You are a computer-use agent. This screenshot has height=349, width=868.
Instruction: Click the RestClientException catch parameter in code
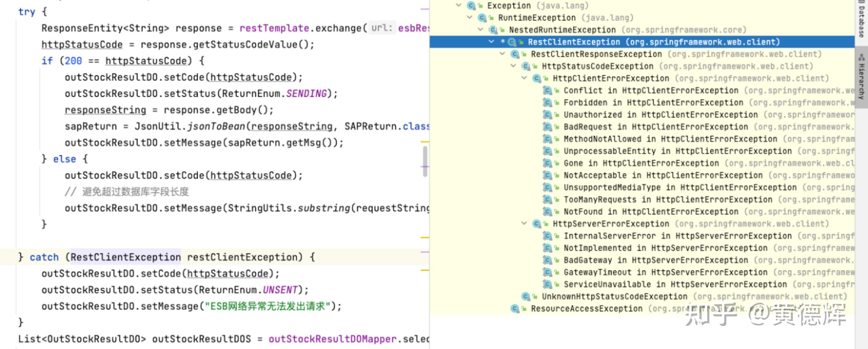[x=125, y=257]
